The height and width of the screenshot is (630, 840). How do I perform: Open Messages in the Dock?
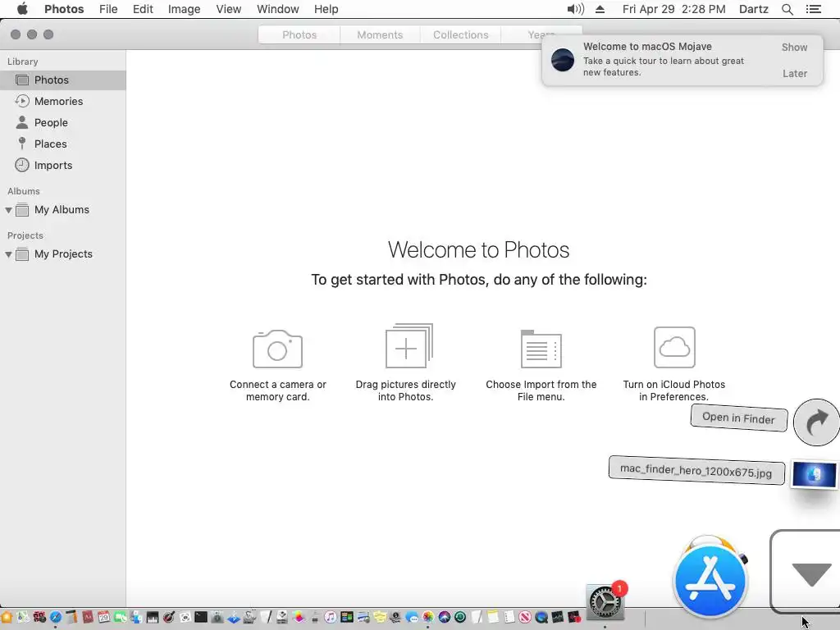point(412,617)
